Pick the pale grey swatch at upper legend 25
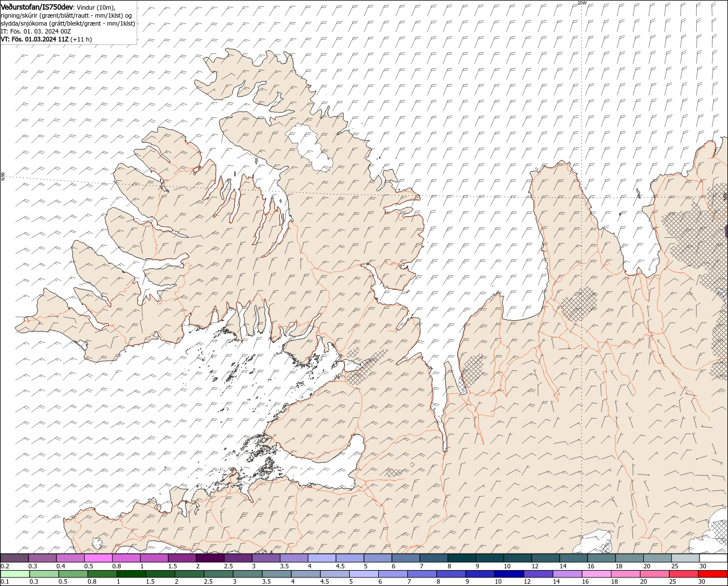728x586 pixels. pos(685,558)
